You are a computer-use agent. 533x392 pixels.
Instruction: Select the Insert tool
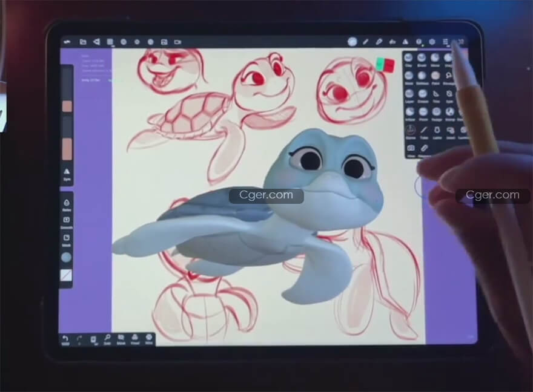coord(451,132)
